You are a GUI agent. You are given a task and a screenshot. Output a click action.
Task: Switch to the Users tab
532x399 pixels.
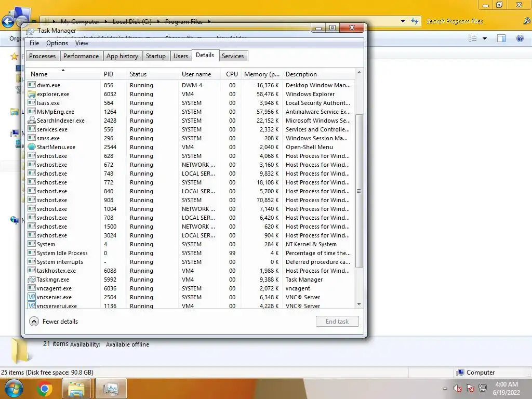181,56
